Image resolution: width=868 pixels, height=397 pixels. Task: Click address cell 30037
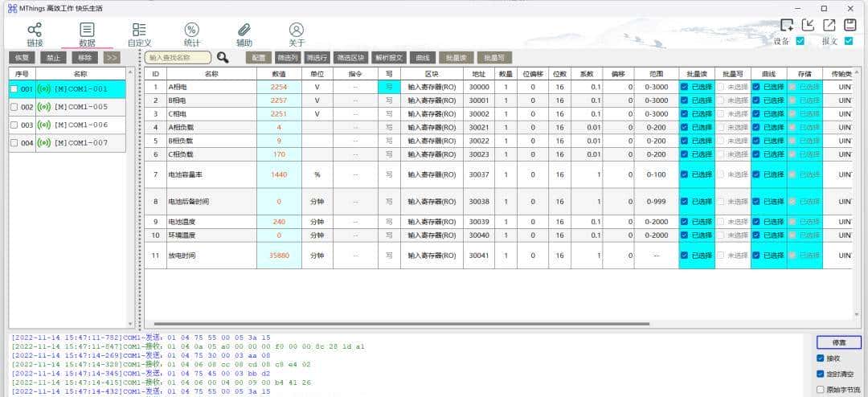[479, 174]
